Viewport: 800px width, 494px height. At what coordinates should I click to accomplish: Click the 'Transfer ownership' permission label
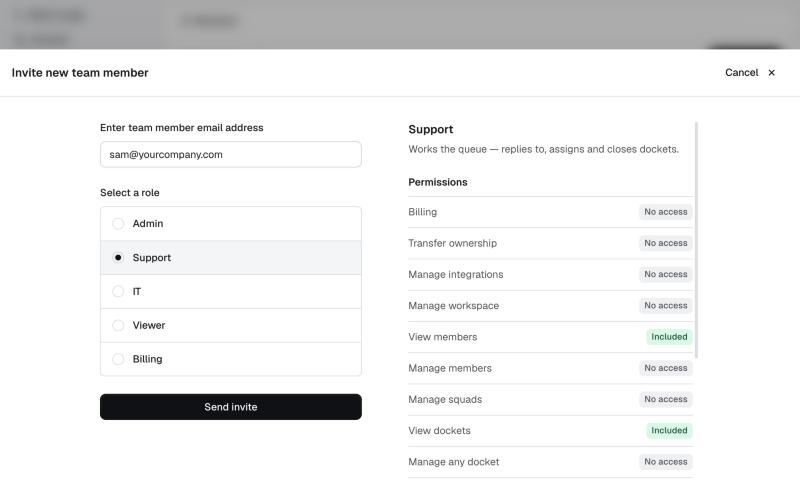point(453,243)
